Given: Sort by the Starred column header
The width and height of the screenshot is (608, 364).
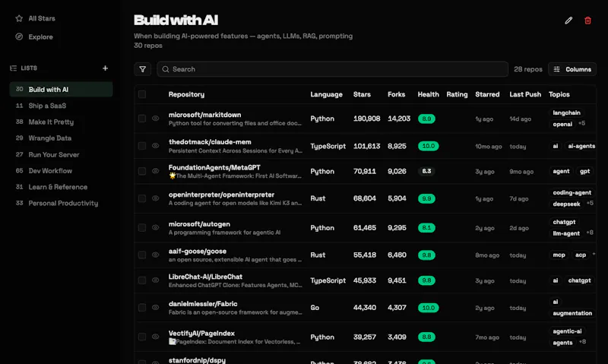Looking at the screenshot, I should click(x=487, y=94).
